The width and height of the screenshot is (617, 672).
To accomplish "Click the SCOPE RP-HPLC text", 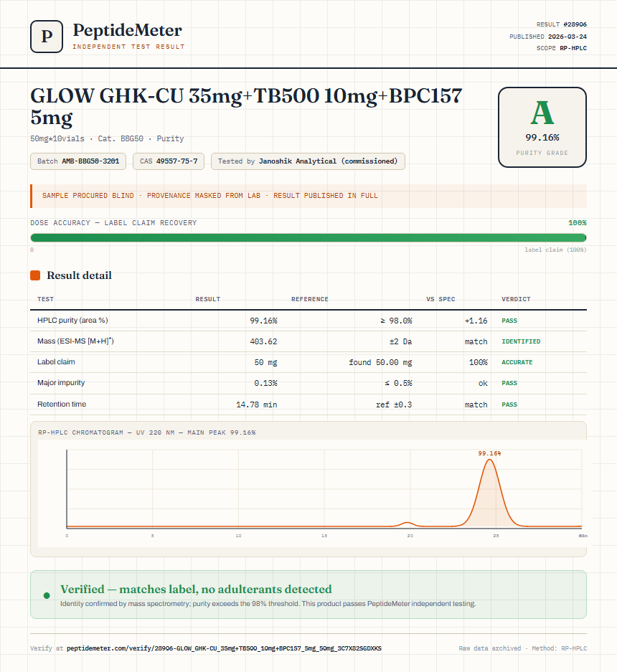I will (561, 48).
